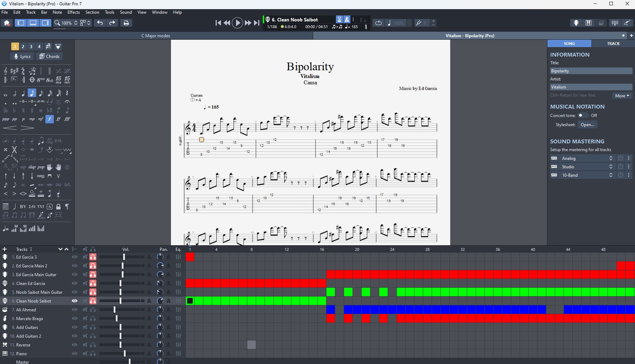
Task: Add a crescendo hairpin
Action: pyautogui.click(x=10, y=128)
